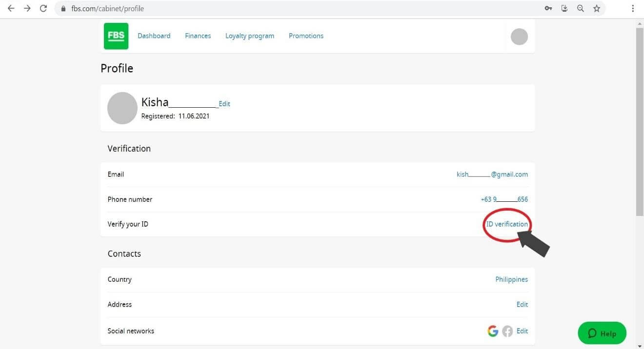Click the FBS logo
Screen dimensions: 644x349
[116, 36]
